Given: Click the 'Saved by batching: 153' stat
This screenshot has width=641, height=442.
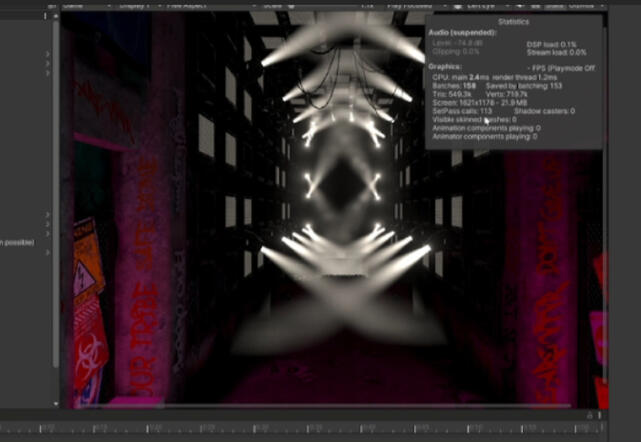Looking at the screenshot, I should click(x=524, y=86).
